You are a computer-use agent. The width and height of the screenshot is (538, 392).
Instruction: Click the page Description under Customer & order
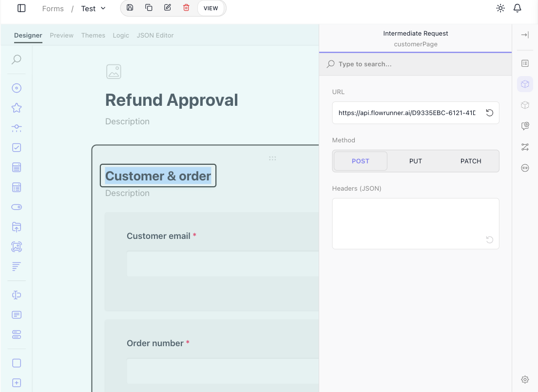pos(127,193)
